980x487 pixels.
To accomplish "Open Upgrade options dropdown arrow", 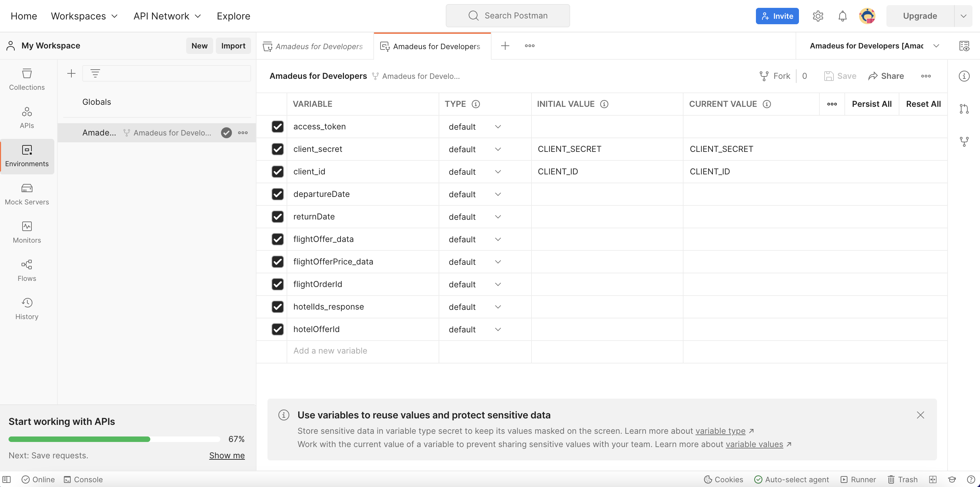I will pos(963,16).
